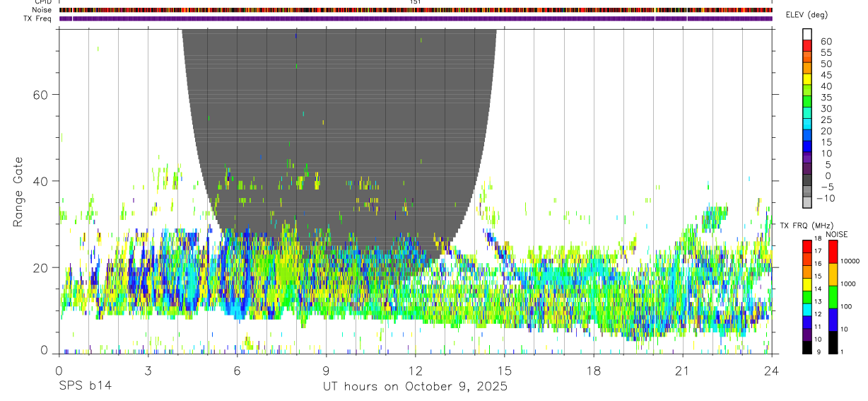Click the 9 tick label on UT hours axis

326,371
